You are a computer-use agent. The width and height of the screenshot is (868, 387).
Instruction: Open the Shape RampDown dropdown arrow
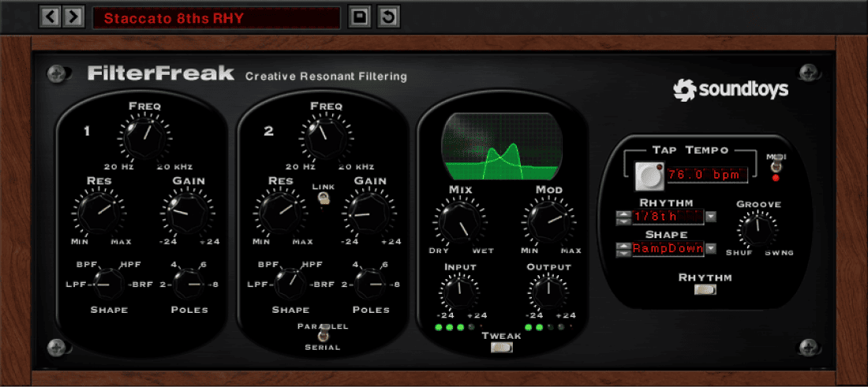(x=711, y=249)
